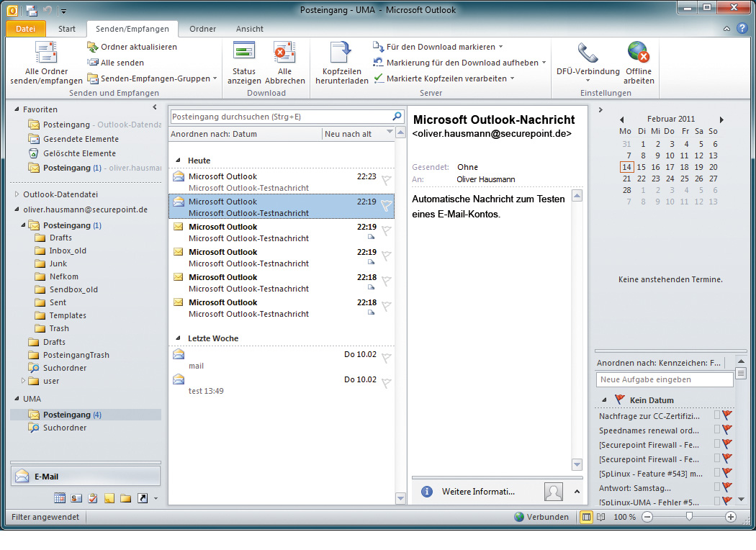
Task: Open Outlook help via the question mark icon
Action: pos(742,29)
